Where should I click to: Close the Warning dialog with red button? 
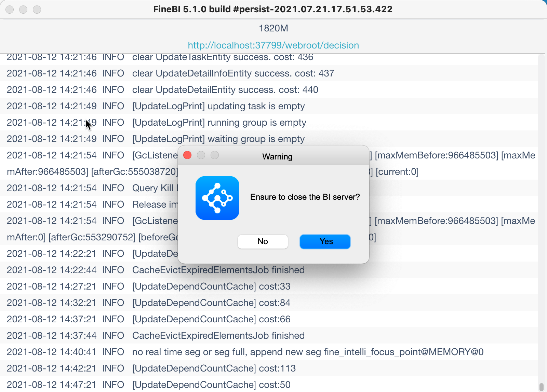point(187,155)
